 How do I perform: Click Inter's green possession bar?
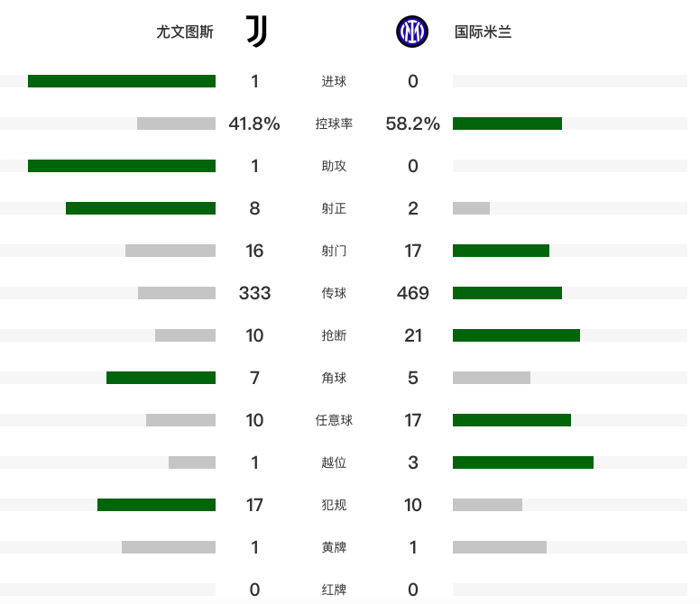click(507, 124)
